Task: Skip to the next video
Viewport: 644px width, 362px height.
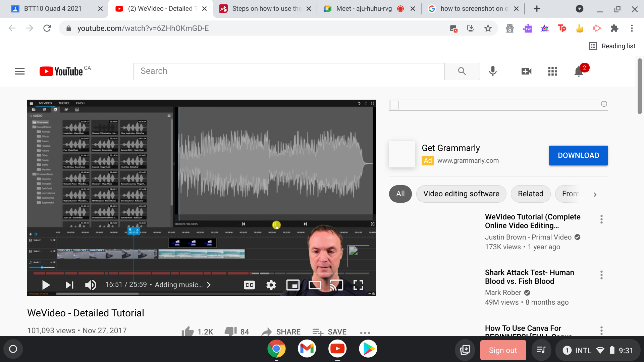Action: click(69, 285)
